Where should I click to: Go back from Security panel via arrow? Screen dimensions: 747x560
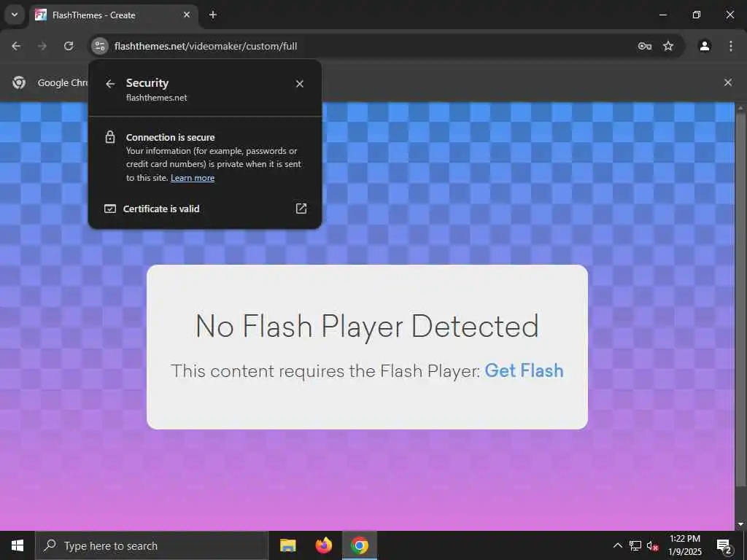point(110,84)
